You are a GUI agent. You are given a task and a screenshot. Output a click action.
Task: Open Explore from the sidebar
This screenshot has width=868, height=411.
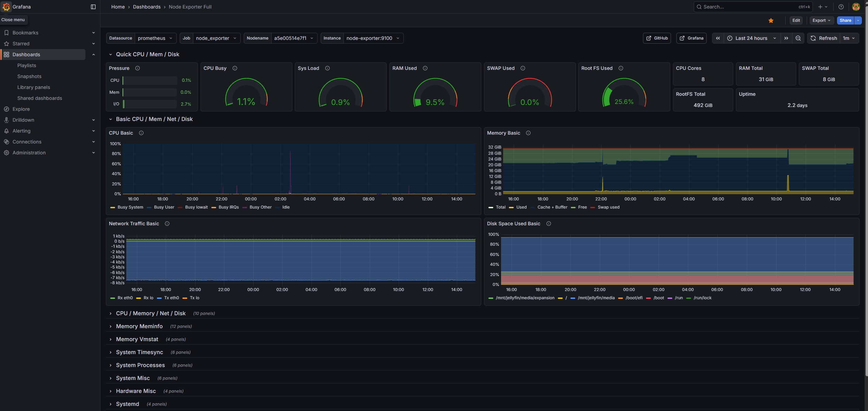(21, 109)
